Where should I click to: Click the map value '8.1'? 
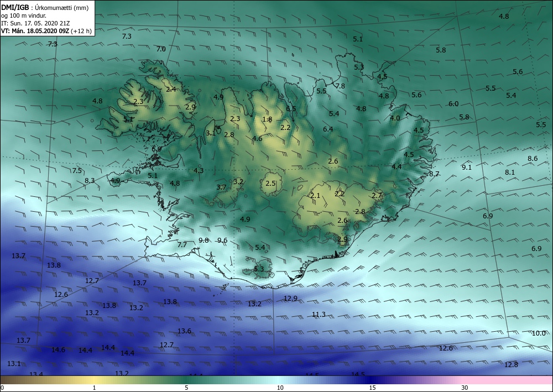[510, 173]
